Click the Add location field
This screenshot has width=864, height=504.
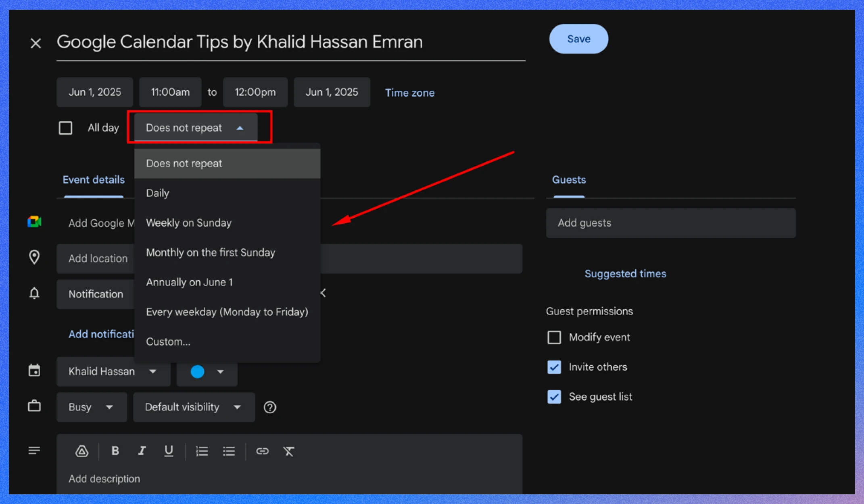tap(289, 258)
